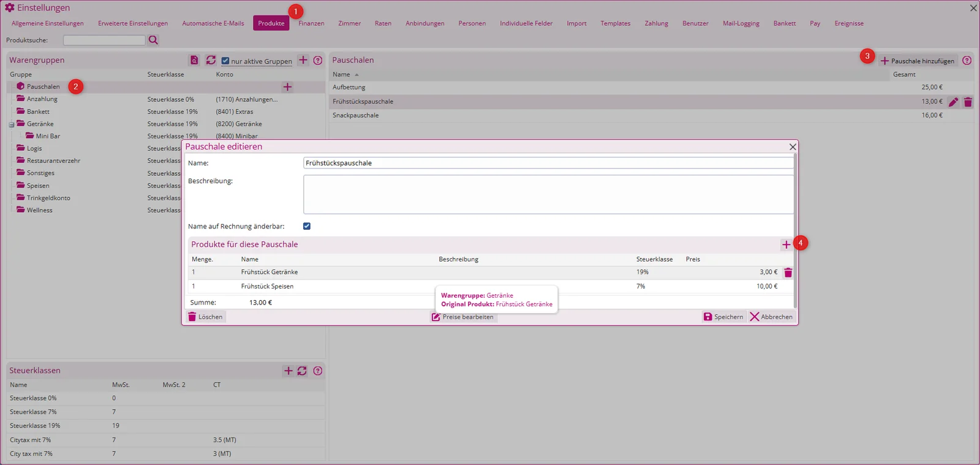This screenshot has width=980, height=465.
Task: Close the Pauschale editieren dialog
Action: click(x=793, y=147)
